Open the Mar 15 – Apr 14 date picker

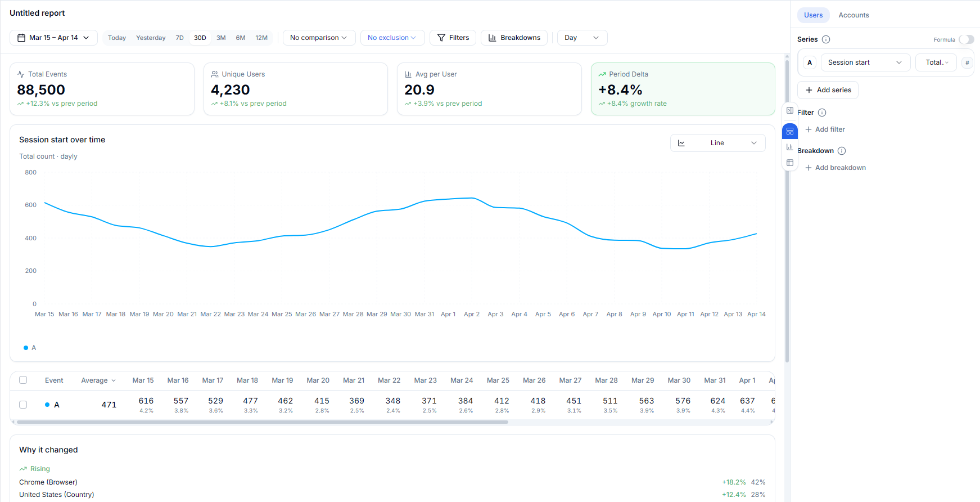[53, 38]
